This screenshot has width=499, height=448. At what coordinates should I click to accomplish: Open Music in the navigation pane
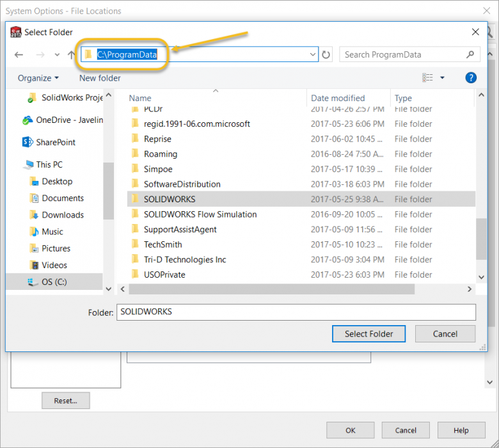click(47, 232)
